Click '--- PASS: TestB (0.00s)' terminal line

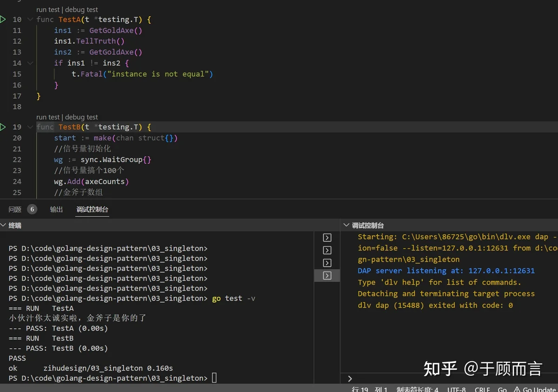pos(58,348)
